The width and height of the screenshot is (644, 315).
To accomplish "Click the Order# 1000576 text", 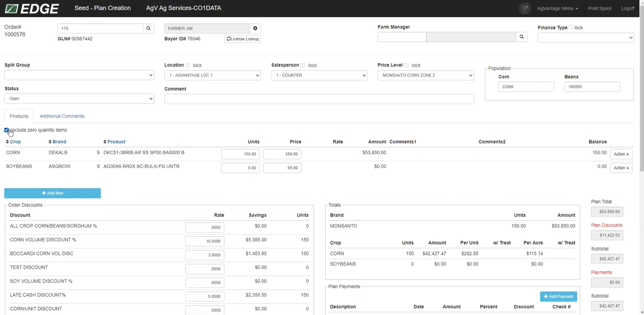I will 15,31.
